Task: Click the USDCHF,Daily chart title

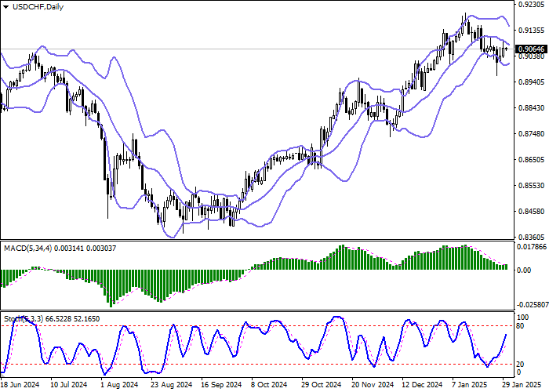Action: point(34,7)
